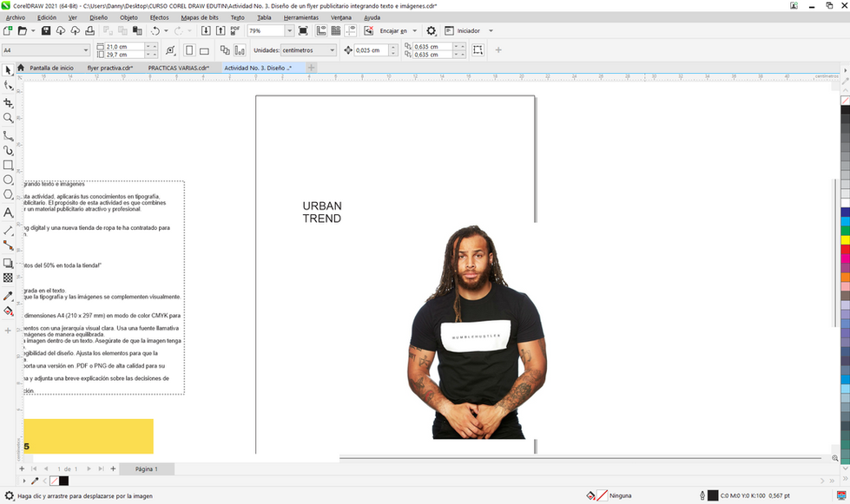
Task: Select the Drop Shadow tool
Action: coord(8,263)
